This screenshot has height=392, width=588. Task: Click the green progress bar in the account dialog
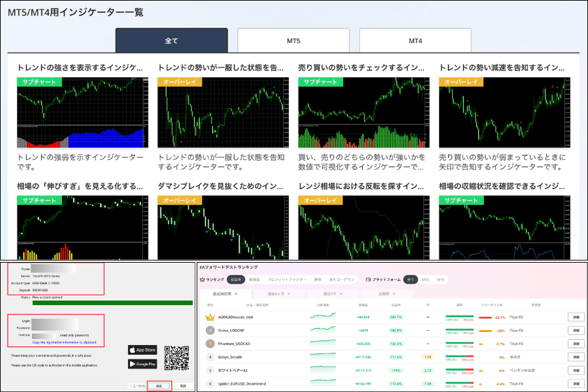click(x=112, y=302)
